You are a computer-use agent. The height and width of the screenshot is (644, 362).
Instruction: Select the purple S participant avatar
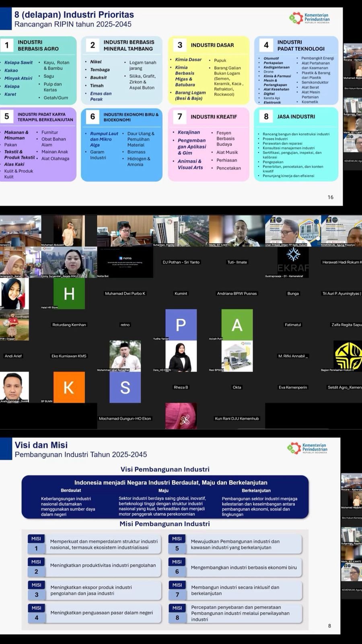coord(125,387)
